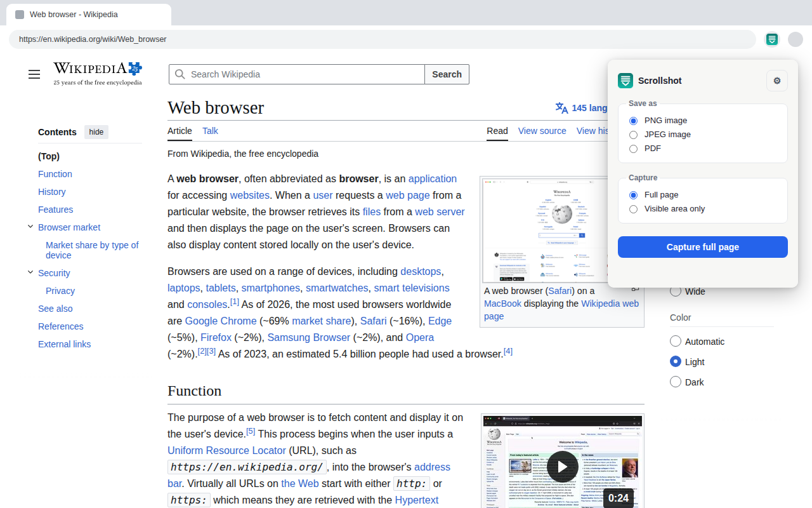Image resolution: width=812 pixels, height=508 pixels.
Task: Go to Privacy section in contents
Action: pos(60,291)
